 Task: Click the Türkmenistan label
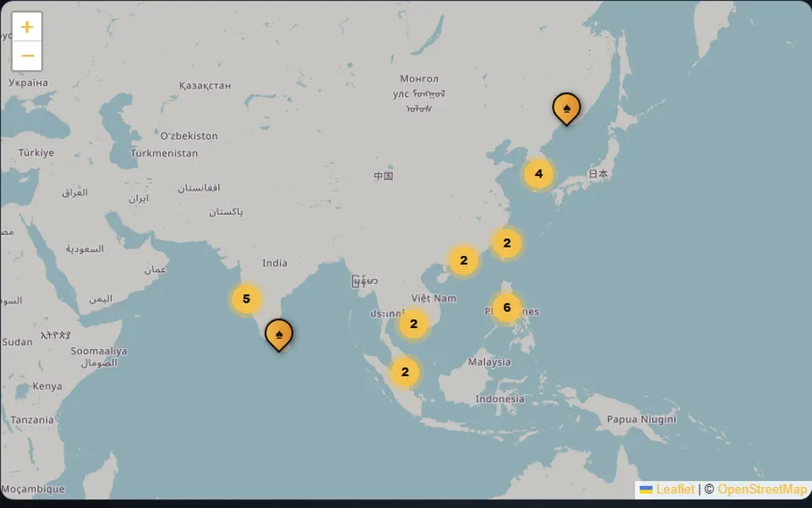(164, 153)
